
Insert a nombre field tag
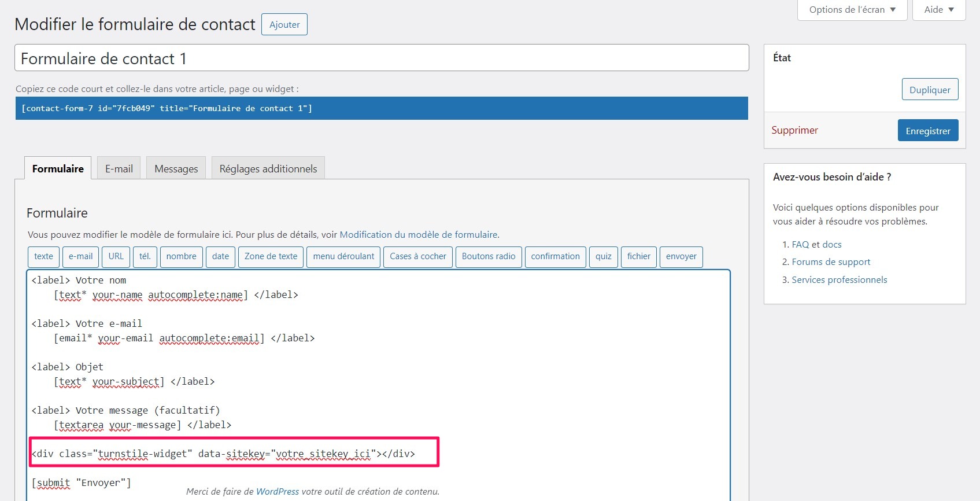[x=181, y=256]
